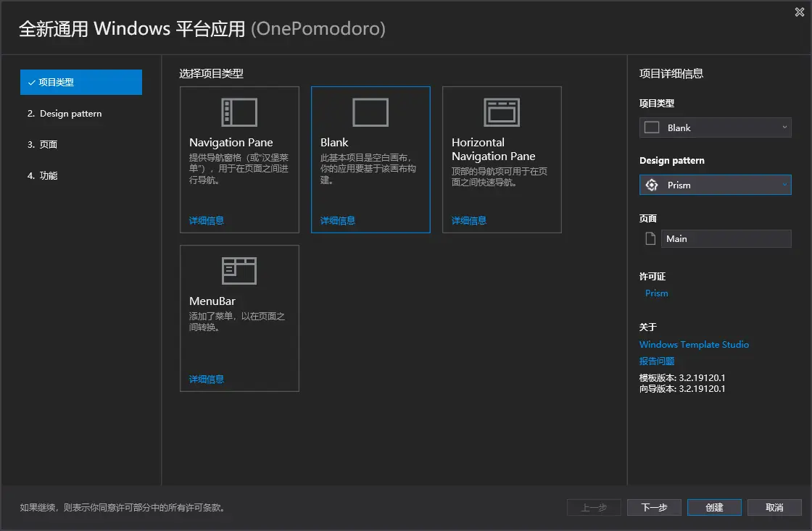Open the Windows Template Studio link
Image resolution: width=812 pixels, height=531 pixels.
tap(694, 344)
